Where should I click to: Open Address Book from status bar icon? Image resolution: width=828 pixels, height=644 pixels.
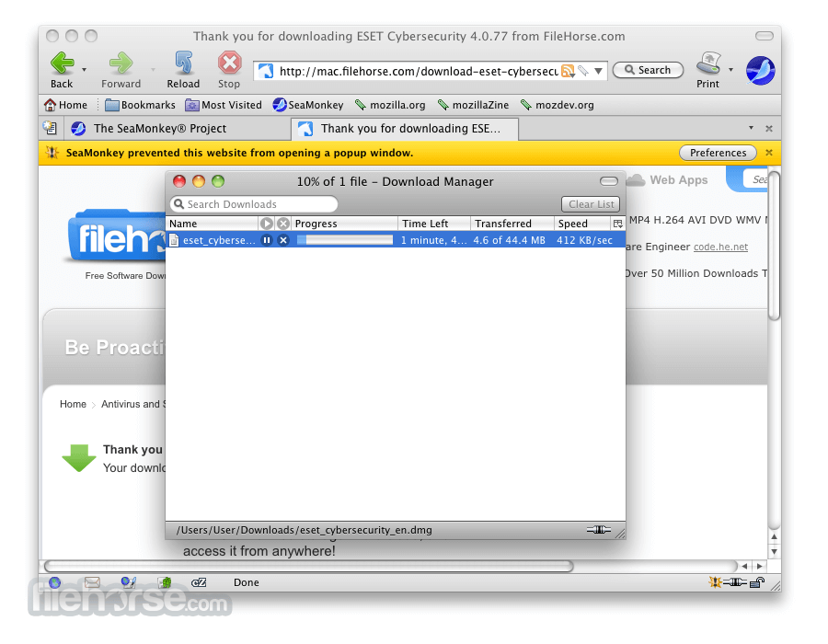pyautogui.click(x=166, y=582)
